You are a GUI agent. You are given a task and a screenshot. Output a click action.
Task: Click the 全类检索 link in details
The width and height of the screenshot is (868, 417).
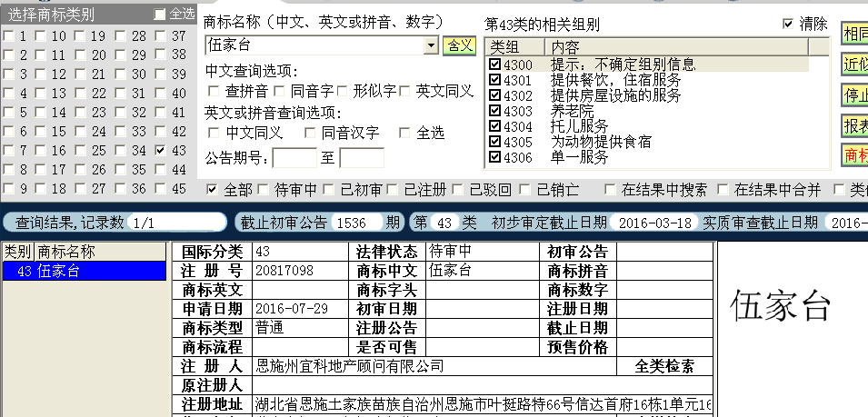click(x=664, y=366)
